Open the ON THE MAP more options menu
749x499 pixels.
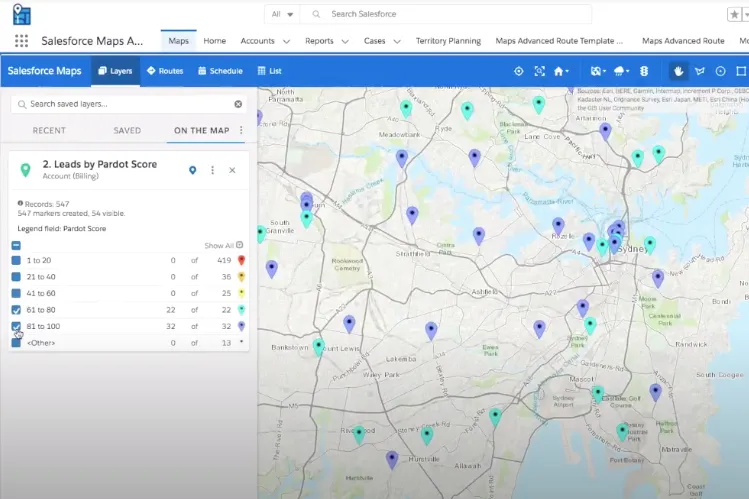click(x=241, y=130)
